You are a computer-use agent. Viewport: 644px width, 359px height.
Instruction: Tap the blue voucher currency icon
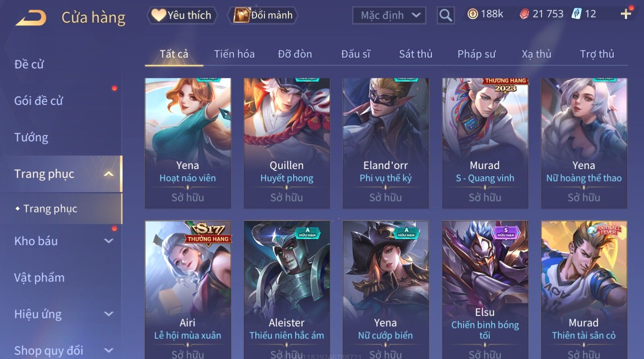[x=576, y=14]
